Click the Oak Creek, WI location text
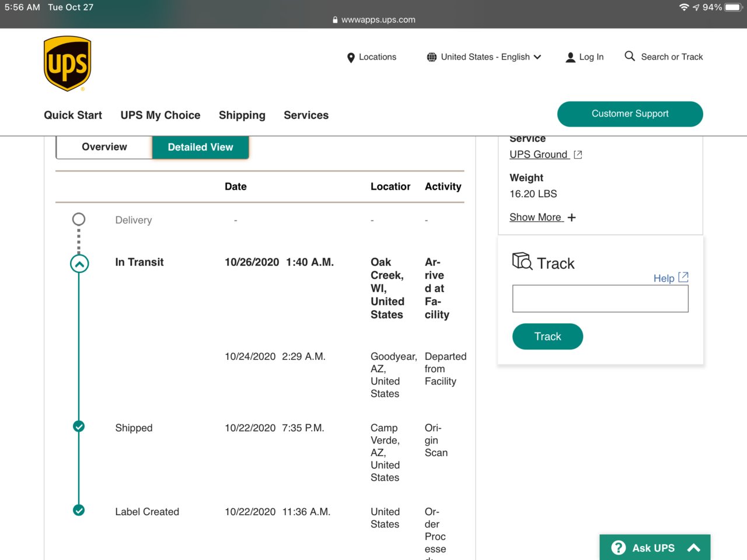747x560 pixels. (x=388, y=289)
